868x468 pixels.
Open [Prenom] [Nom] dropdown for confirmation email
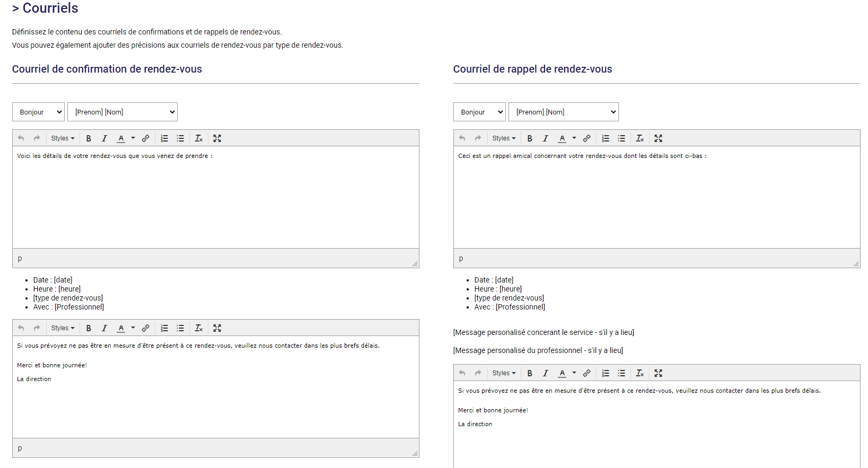122,112
